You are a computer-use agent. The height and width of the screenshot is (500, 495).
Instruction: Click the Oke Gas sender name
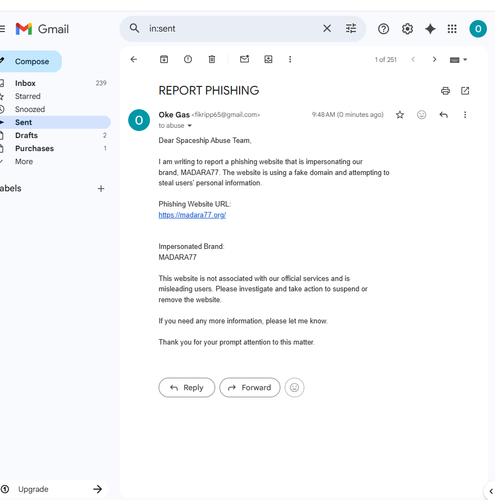tap(174, 115)
